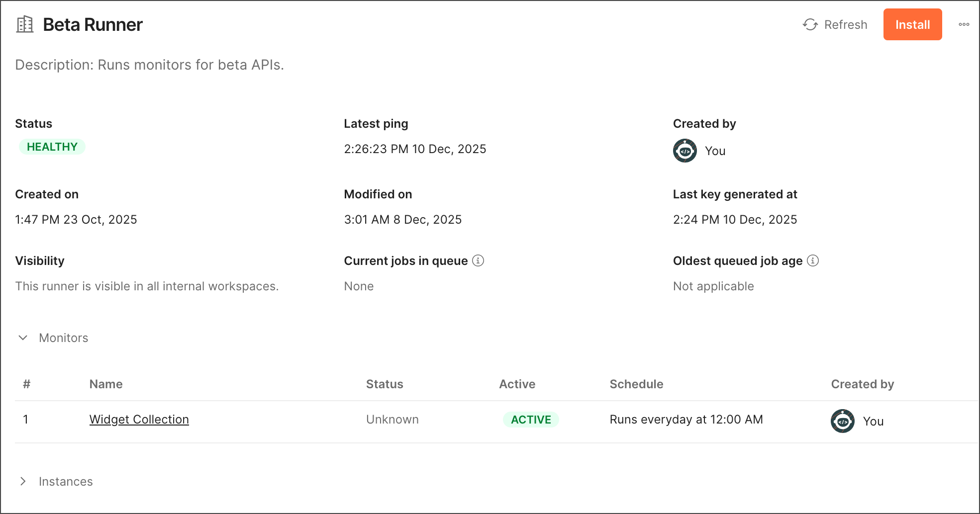This screenshot has height=514, width=980.
Task: Click the HEALTHY status badge
Action: pos(52,147)
